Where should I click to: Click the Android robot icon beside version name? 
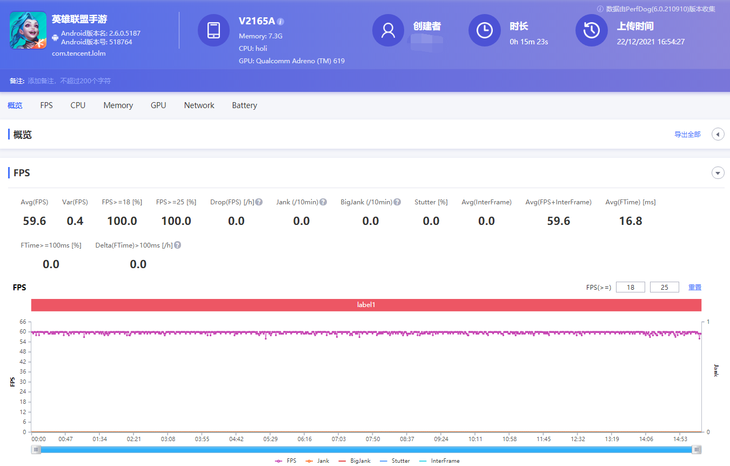point(55,38)
